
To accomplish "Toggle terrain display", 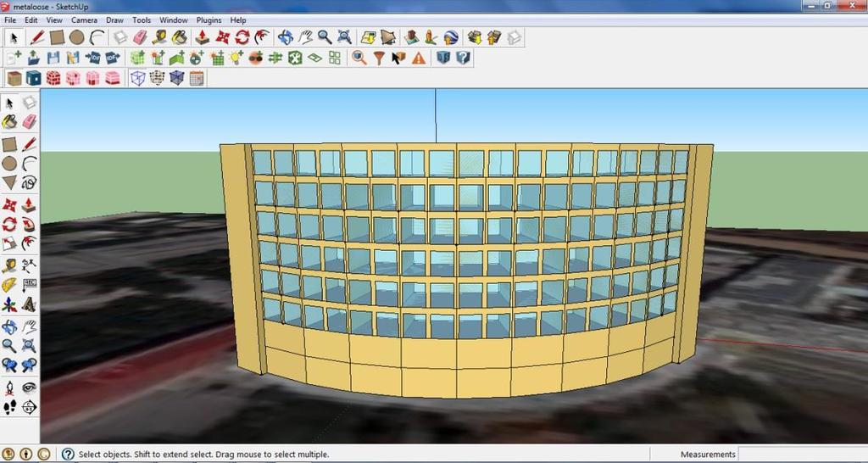I will 387,37.
